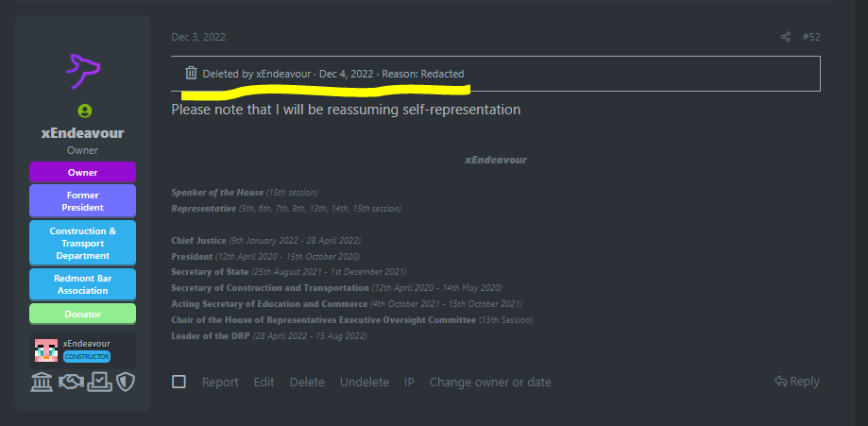View the poster's IP

409,383
